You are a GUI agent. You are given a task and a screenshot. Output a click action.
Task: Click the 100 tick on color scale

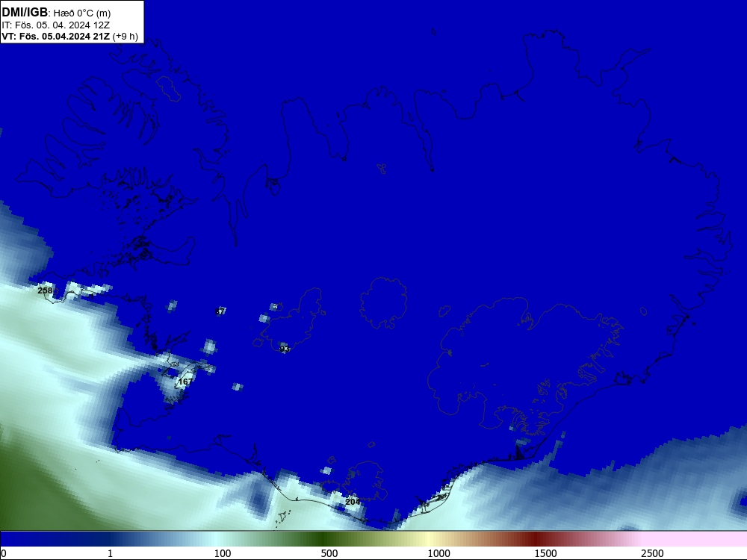[223, 553]
